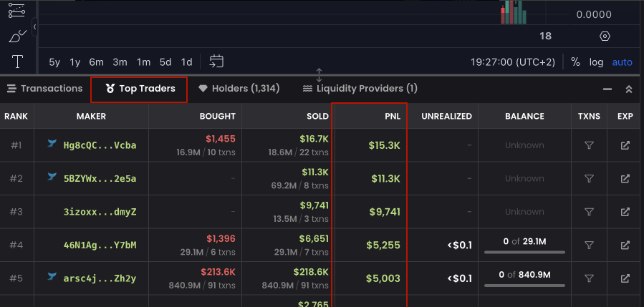Open maker arsc4j...Zh2y

coord(100,278)
